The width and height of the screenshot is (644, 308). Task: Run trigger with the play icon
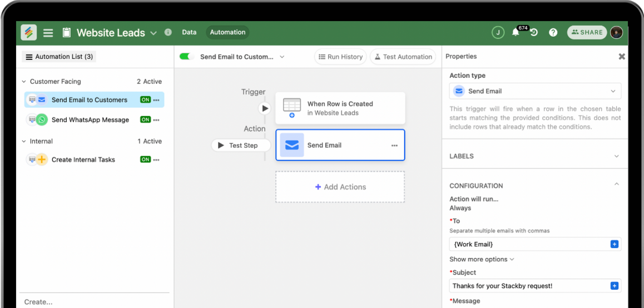pyautogui.click(x=265, y=108)
